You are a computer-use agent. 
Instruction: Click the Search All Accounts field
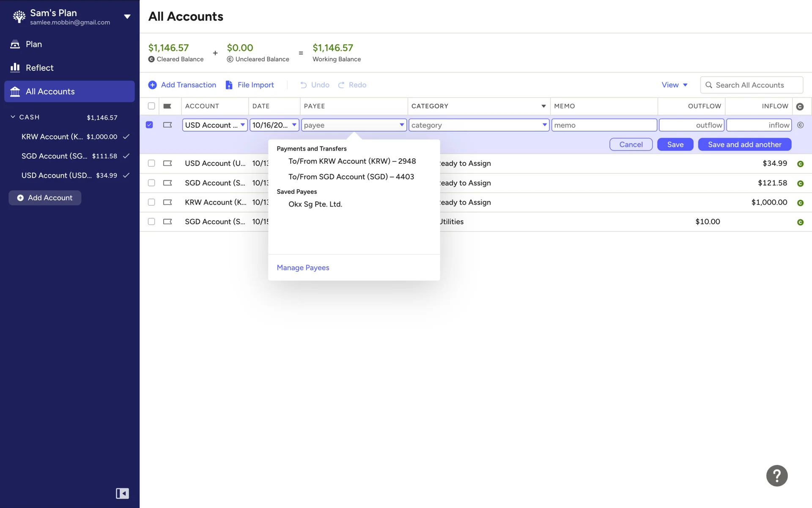point(751,85)
